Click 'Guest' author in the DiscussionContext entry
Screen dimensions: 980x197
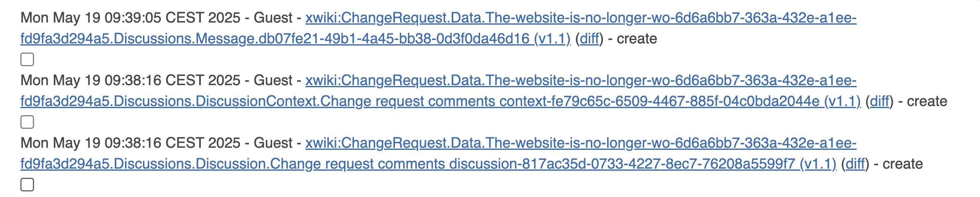click(273, 81)
